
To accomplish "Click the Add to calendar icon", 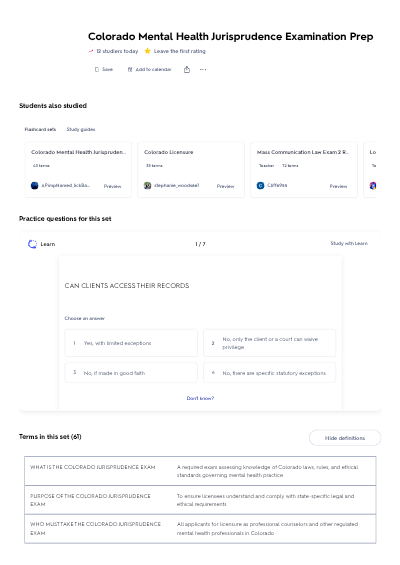I will point(130,70).
